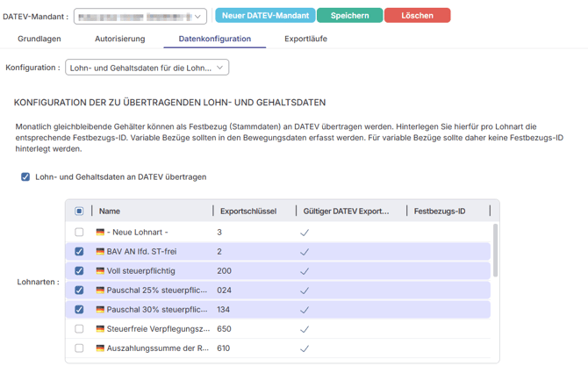Select the row name Voll steuerpflichtig
588x373 pixels.
[x=141, y=270]
